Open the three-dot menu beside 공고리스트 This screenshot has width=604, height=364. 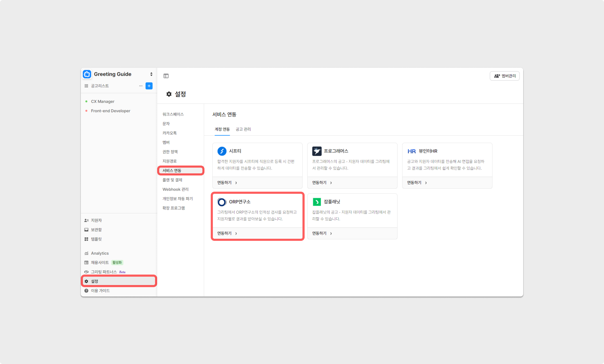pyautogui.click(x=141, y=86)
